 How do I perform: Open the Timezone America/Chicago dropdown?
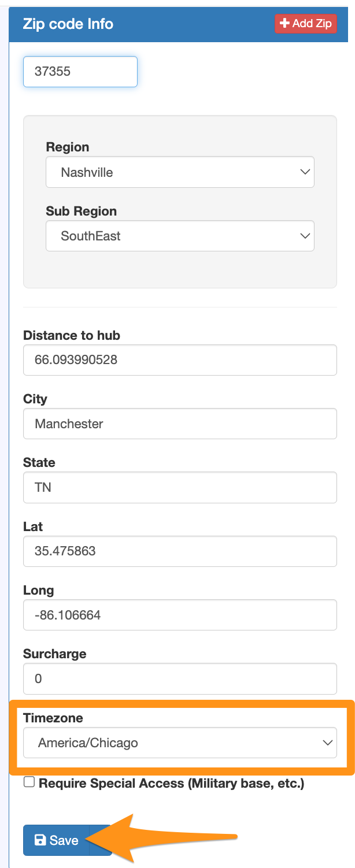[x=180, y=743]
